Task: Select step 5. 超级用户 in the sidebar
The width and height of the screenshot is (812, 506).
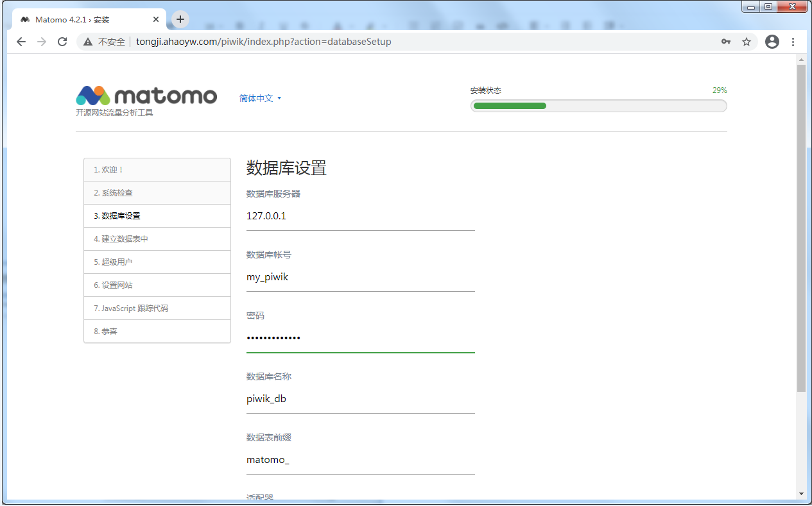Action: click(x=157, y=262)
